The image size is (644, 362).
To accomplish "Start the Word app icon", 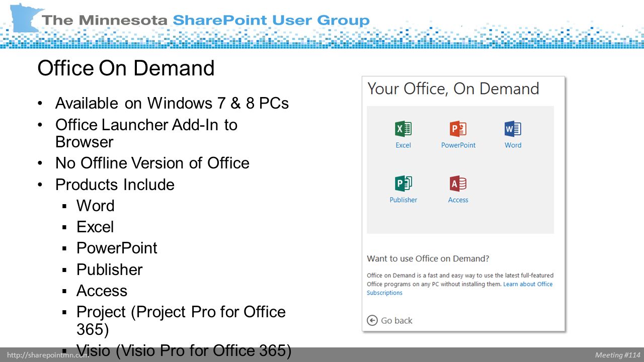I will (513, 129).
